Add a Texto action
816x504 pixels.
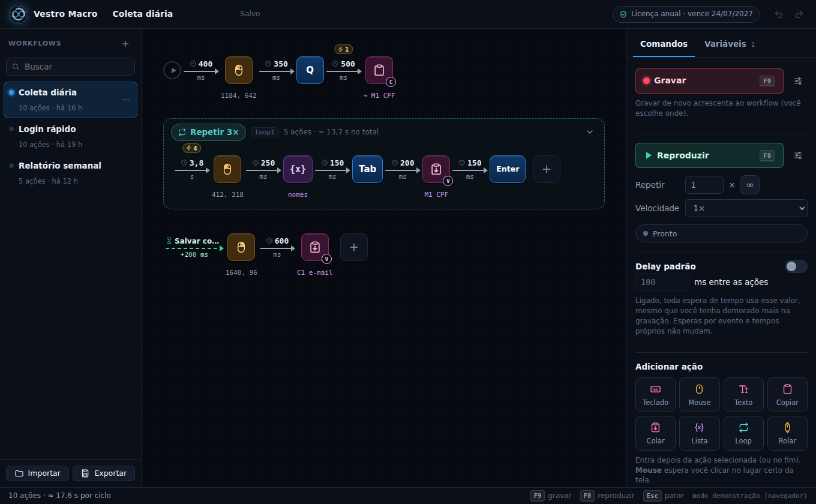click(743, 395)
